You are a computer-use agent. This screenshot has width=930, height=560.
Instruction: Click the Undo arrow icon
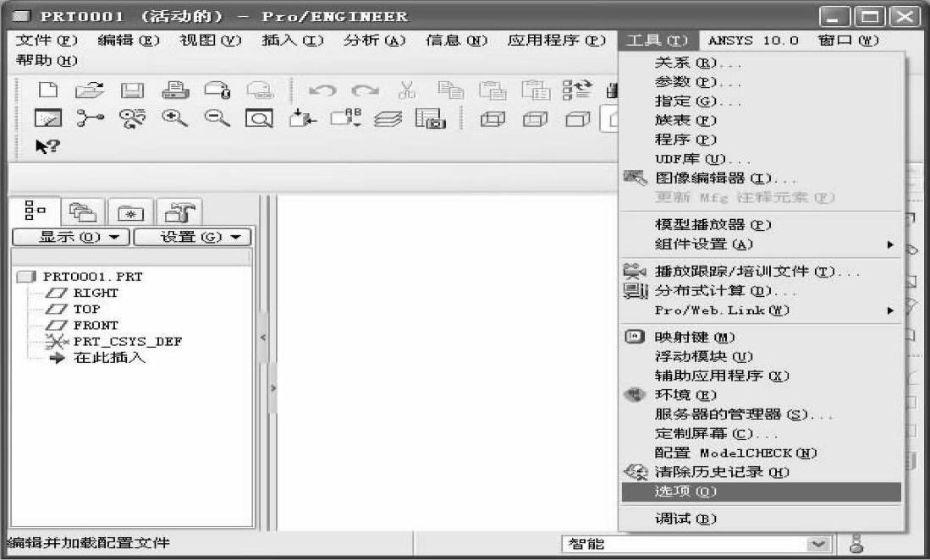click(x=322, y=90)
